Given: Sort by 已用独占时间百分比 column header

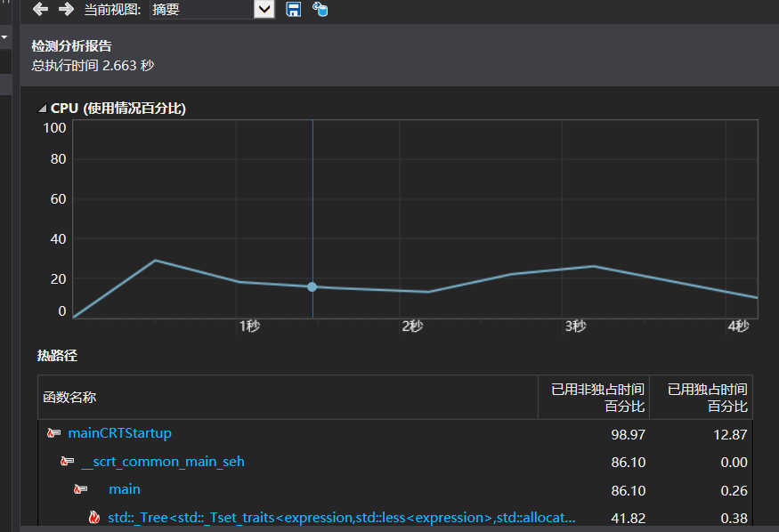Looking at the screenshot, I should [701, 397].
